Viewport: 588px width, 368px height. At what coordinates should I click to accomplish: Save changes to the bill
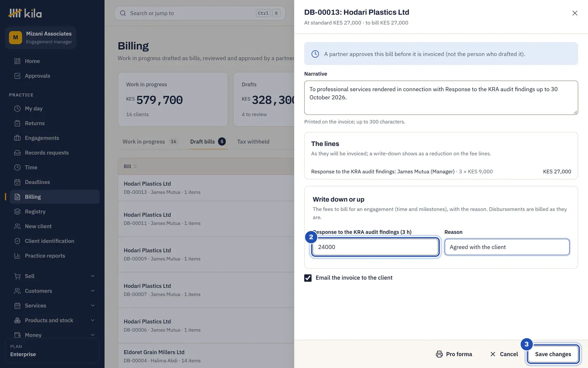(x=553, y=354)
